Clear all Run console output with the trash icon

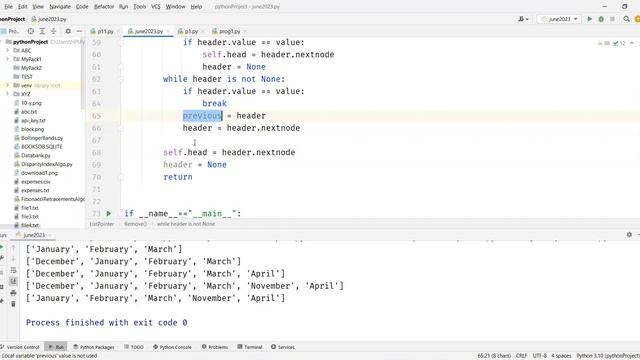coord(13,304)
